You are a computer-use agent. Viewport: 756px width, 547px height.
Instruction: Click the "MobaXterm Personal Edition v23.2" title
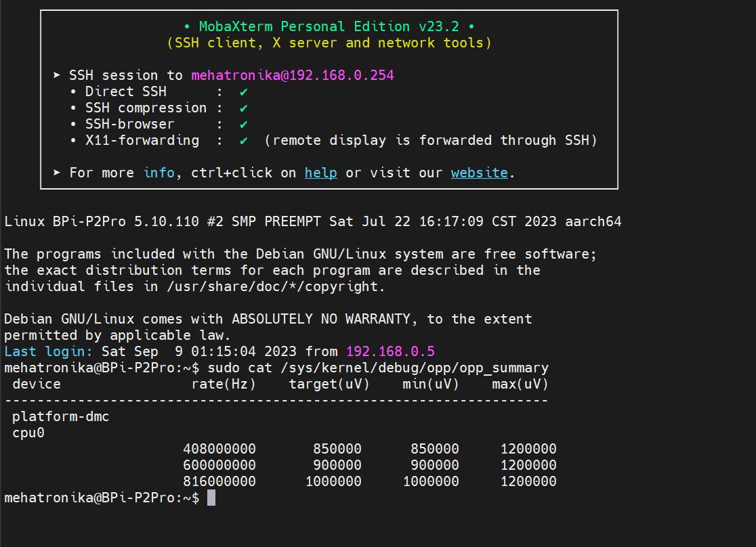pyautogui.click(x=329, y=26)
